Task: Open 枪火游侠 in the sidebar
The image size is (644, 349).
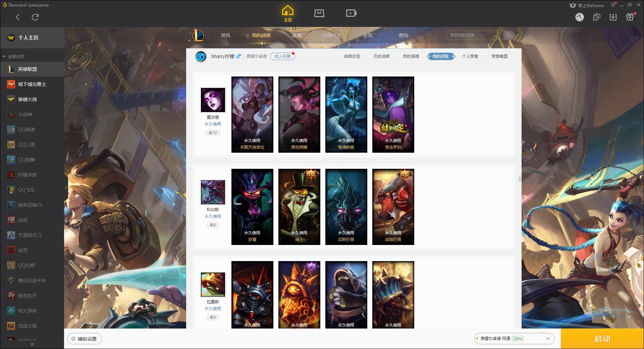Action: point(32,311)
